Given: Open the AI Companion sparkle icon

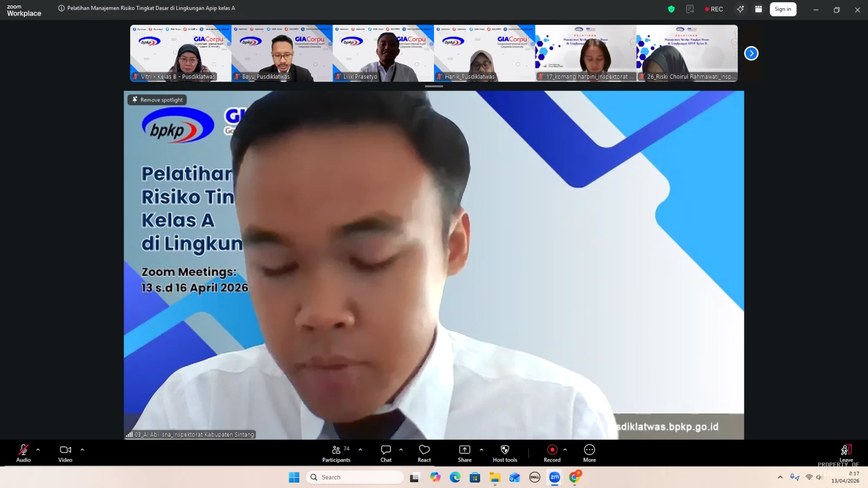Looking at the screenshot, I should click(740, 9).
